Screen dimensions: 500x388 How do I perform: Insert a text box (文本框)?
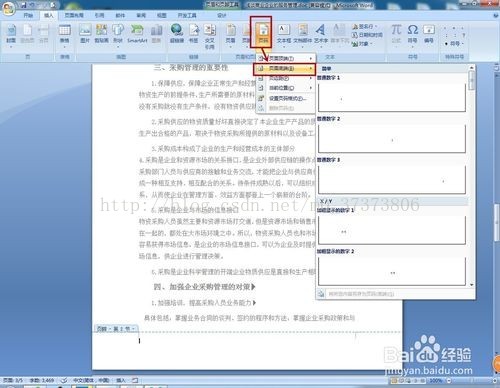284,35
